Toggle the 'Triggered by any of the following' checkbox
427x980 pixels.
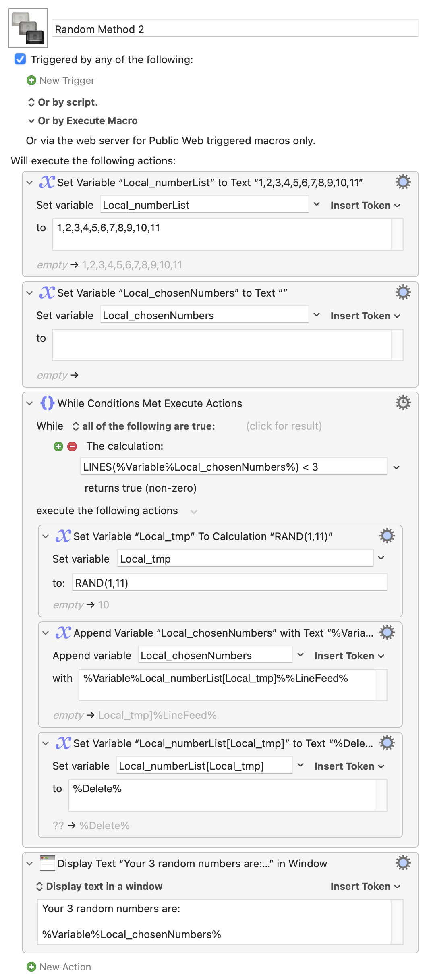click(20, 60)
